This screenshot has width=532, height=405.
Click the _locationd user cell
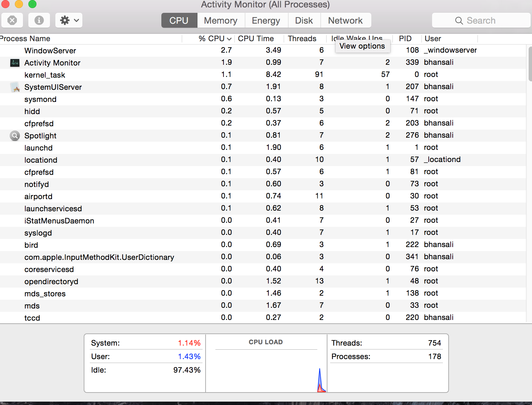coord(442,160)
